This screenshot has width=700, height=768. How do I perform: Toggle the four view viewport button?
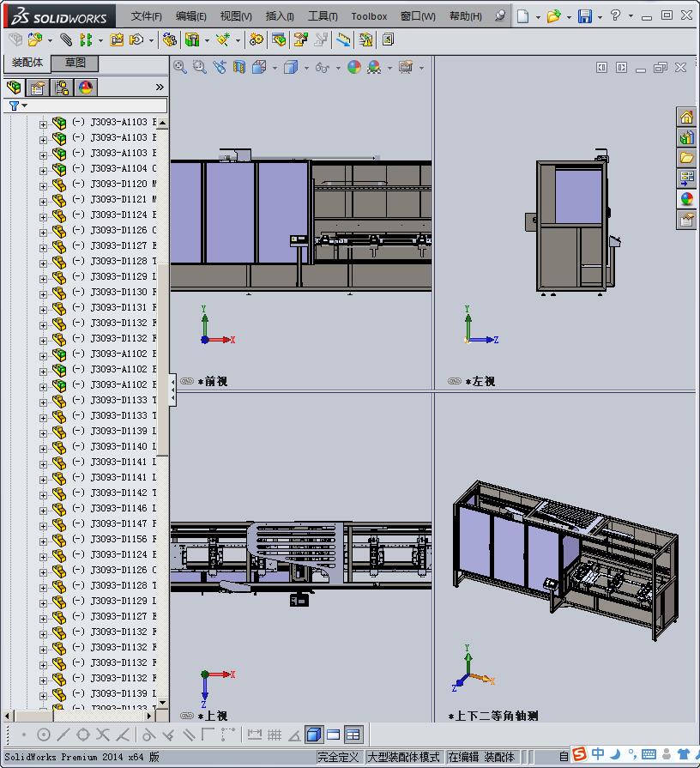353,735
